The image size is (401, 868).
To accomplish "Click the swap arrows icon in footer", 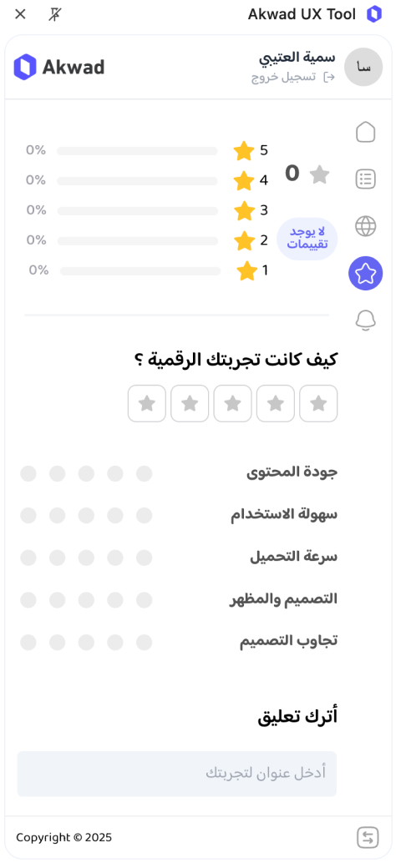I will (x=368, y=837).
